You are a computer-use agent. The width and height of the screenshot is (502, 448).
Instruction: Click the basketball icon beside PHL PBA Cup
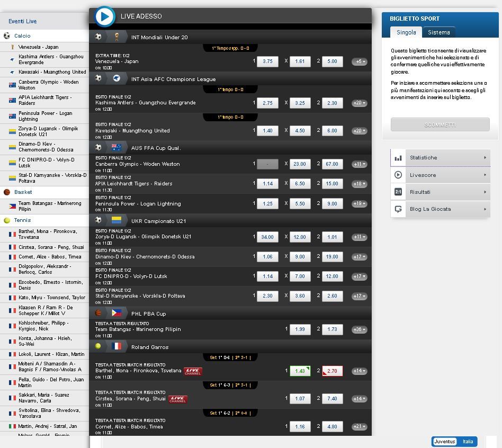(x=98, y=312)
